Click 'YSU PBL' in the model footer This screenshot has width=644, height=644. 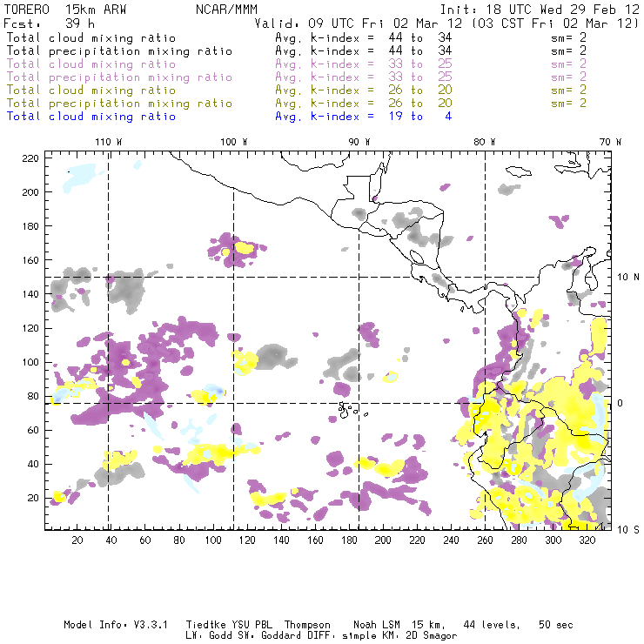pyautogui.click(x=252, y=625)
